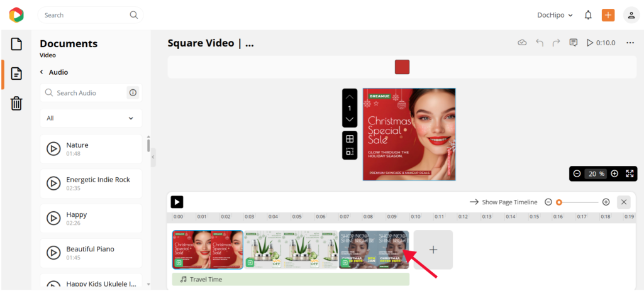644x291 pixels.
Task: Undo the last action
Action: (x=540, y=43)
